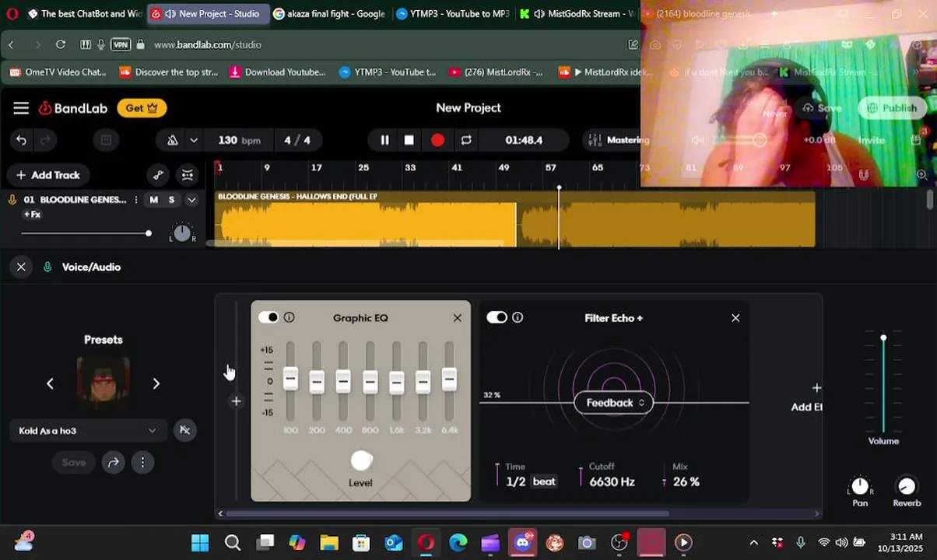Start recording with the red button
Image resolution: width=937 pixels, height=560 pixels.
tap(437, 140)
